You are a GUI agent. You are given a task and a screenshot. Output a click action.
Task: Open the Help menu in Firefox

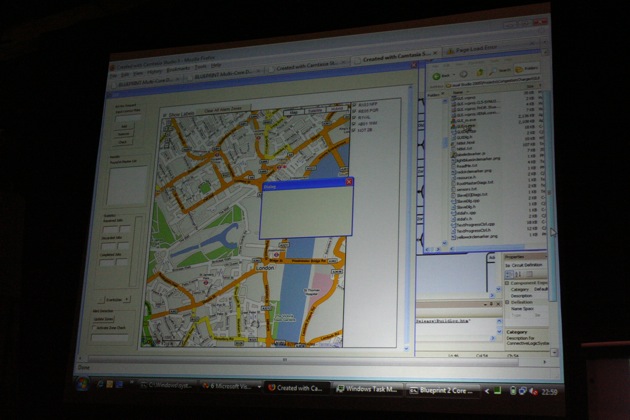pos(216,66)
